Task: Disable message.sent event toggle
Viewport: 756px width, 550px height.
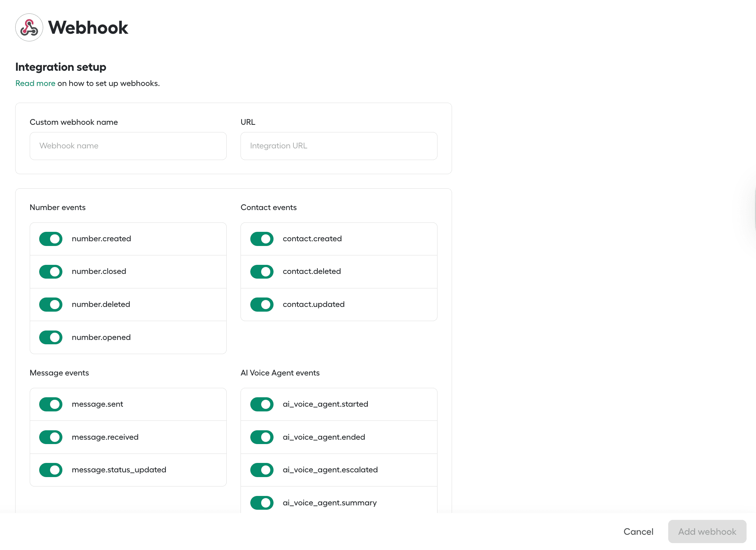Action: [51, 405]
